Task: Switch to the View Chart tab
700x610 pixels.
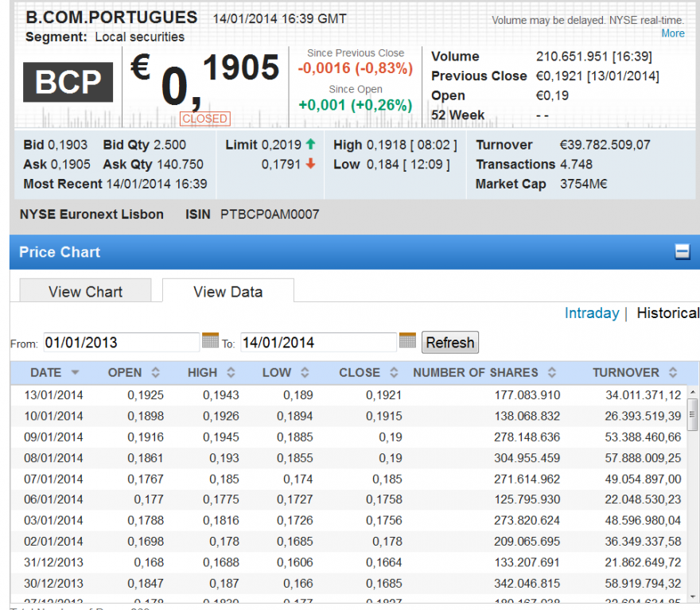Action: click(x=85, y=291)
